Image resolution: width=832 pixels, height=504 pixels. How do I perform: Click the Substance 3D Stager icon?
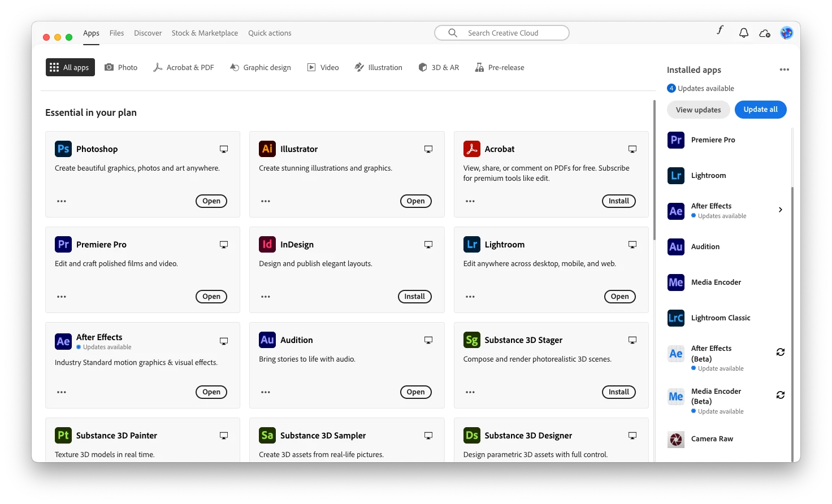coord(471,340)
